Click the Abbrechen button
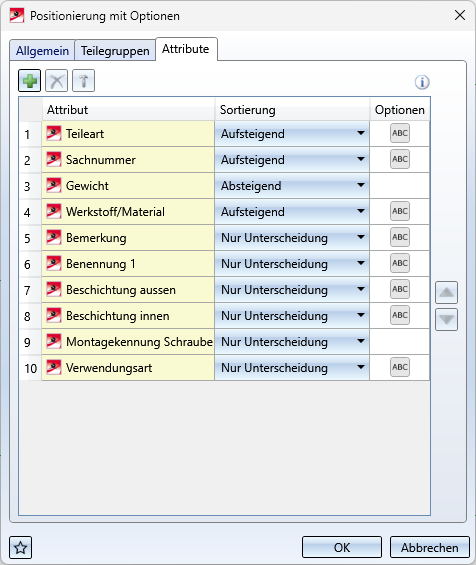 (x=430, y=547)
